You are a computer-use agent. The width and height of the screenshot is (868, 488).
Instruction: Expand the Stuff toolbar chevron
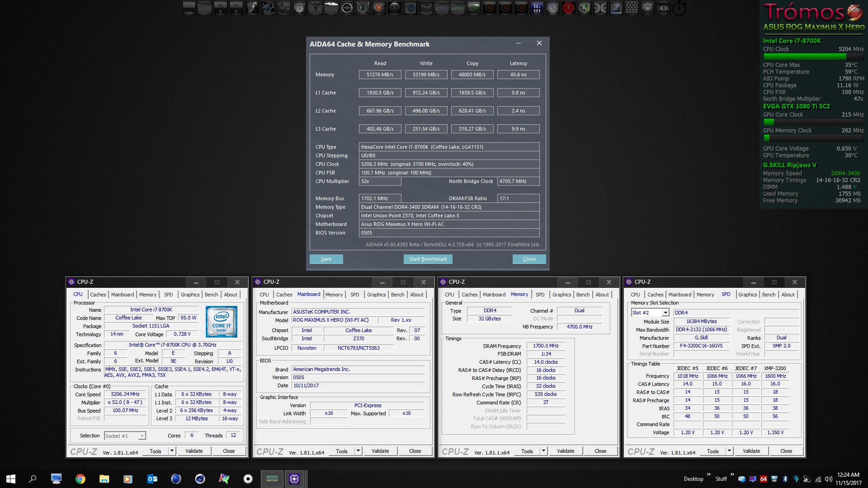coord(732,475)
